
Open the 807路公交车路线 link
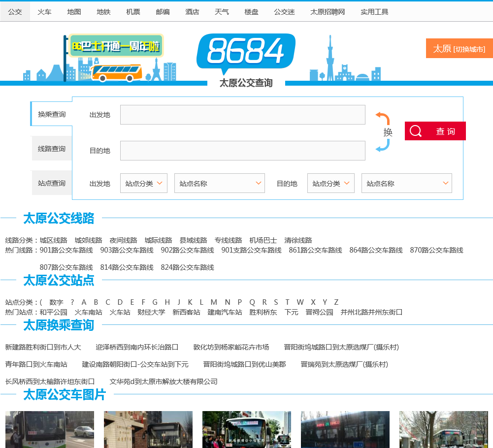pos(66,267)
